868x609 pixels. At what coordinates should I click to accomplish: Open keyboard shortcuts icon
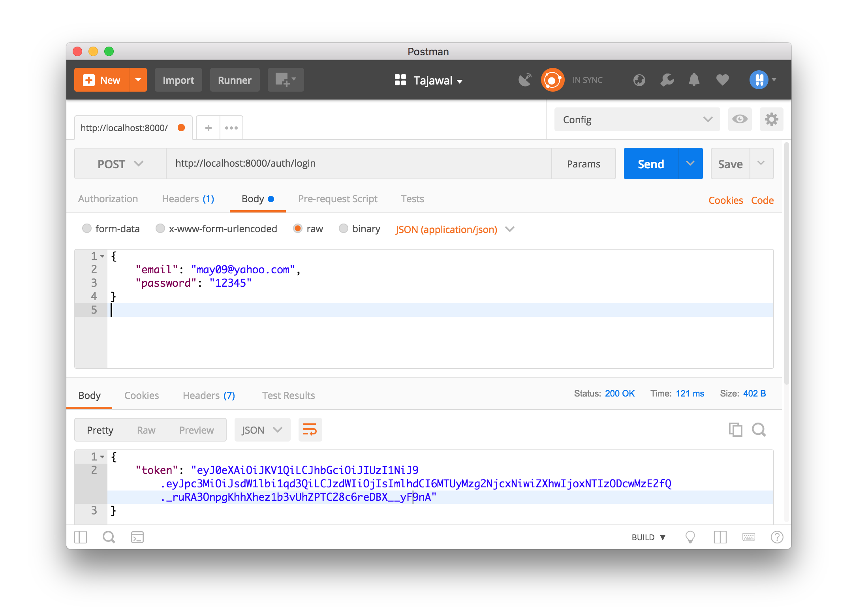click(x=748, y=537)
